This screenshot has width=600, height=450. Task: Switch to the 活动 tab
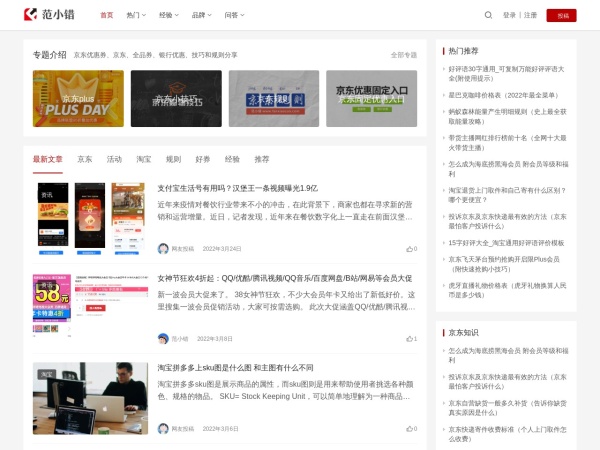(114, 159)
